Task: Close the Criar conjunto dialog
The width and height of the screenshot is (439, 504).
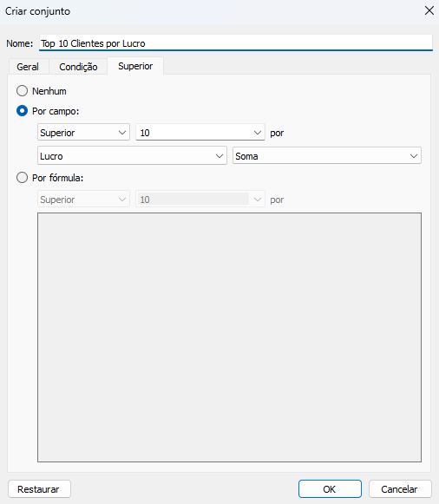Action: [x=429, y=11]
